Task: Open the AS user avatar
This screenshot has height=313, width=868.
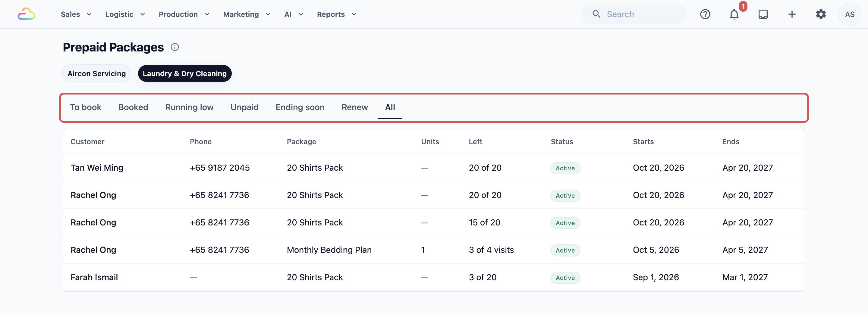Action: tap(850, 14)
